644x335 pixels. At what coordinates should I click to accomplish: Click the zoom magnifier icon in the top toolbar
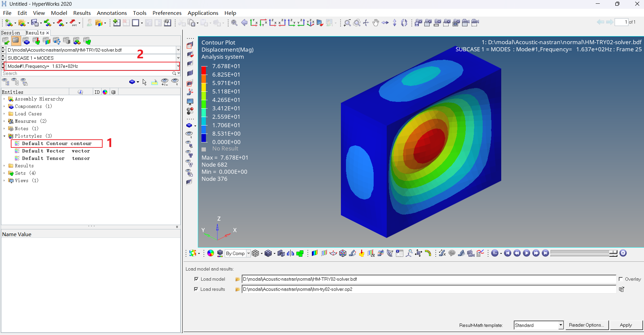point(347,23)
